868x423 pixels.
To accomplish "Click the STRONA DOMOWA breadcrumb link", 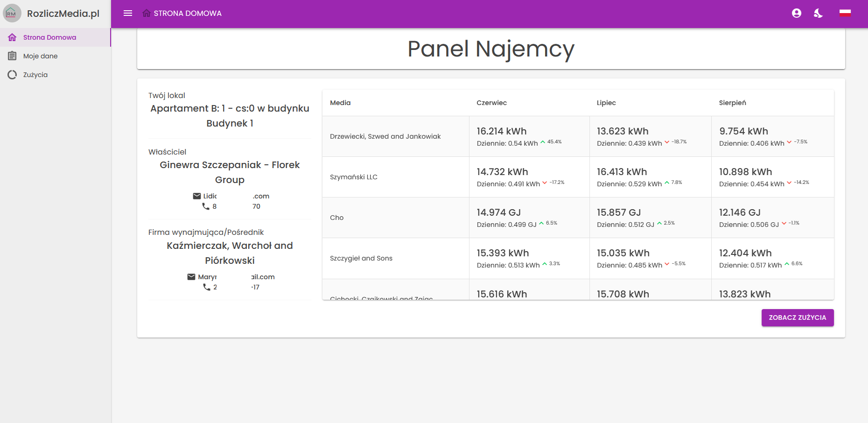I will (x=188, y=13).
